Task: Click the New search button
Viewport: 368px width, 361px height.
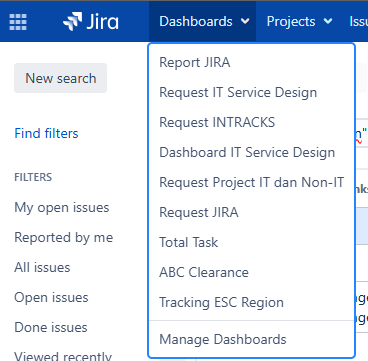Action: point(60,78)
